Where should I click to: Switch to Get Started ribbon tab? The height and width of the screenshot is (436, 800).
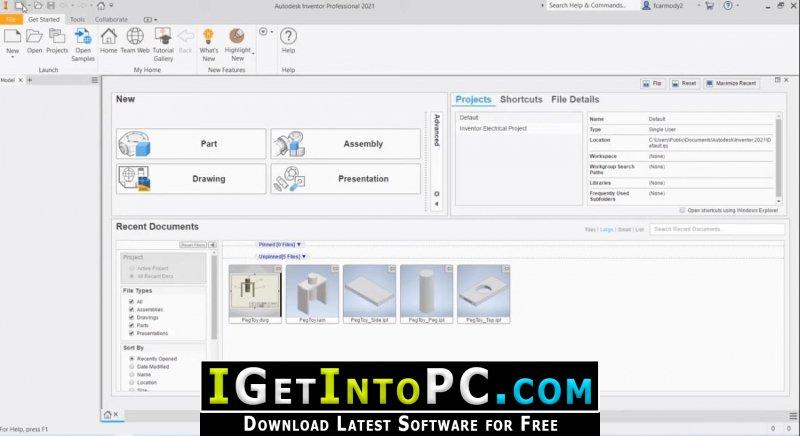point(44,19)
